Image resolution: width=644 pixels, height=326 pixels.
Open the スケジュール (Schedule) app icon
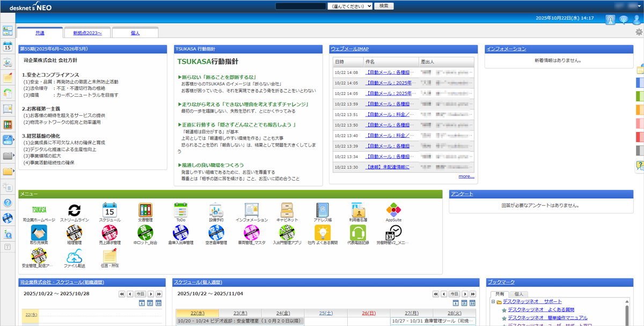pos(109,211)
